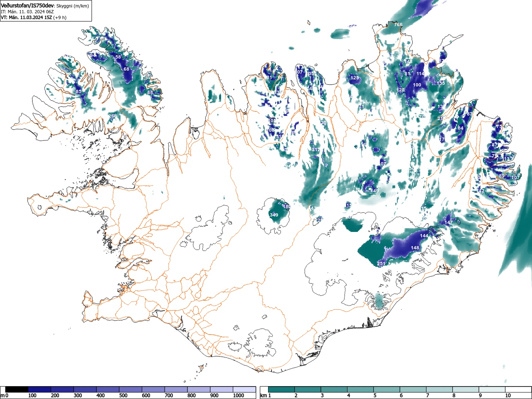This screenshot has height=399, width=532.
Task: Click the '180' value on the central glacier
Action: tap(287, 207)
